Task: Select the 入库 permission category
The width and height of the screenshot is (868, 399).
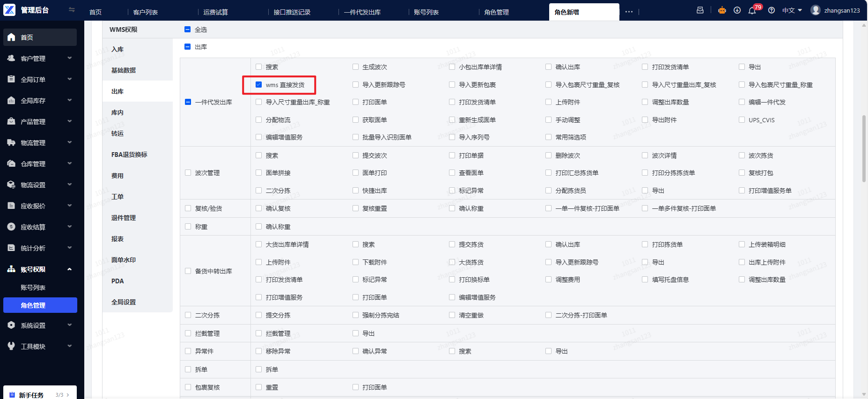Action: point(138,49)
